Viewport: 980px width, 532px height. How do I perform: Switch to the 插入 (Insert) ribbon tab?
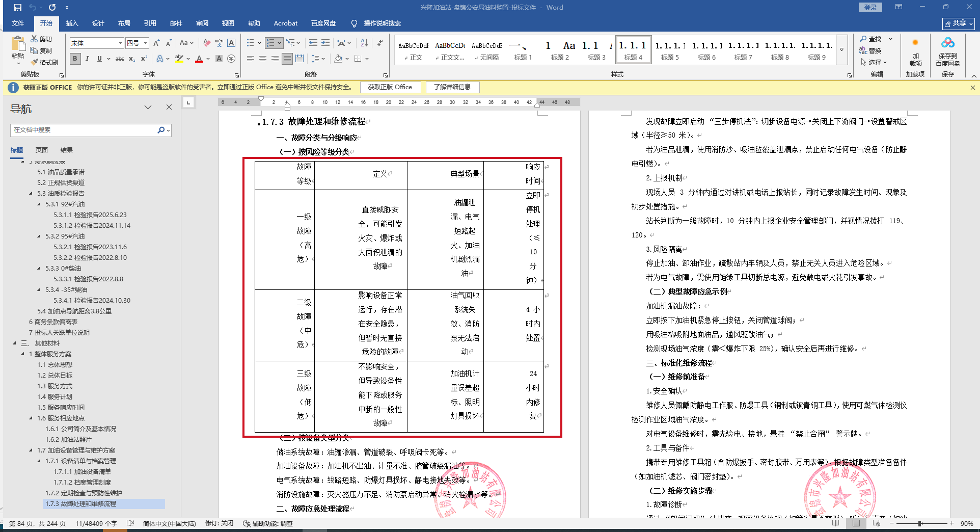coord(72,23)
